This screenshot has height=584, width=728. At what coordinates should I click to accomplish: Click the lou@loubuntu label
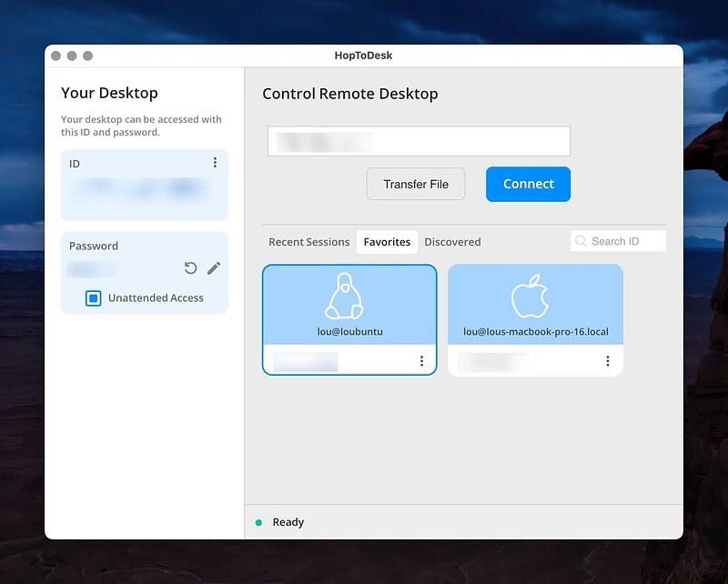pos(349,331)
